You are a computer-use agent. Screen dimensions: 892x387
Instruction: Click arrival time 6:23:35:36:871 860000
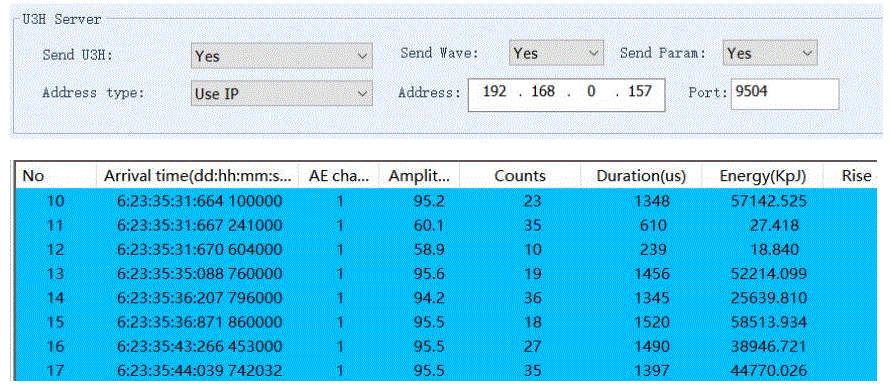[x=199, y=322]
